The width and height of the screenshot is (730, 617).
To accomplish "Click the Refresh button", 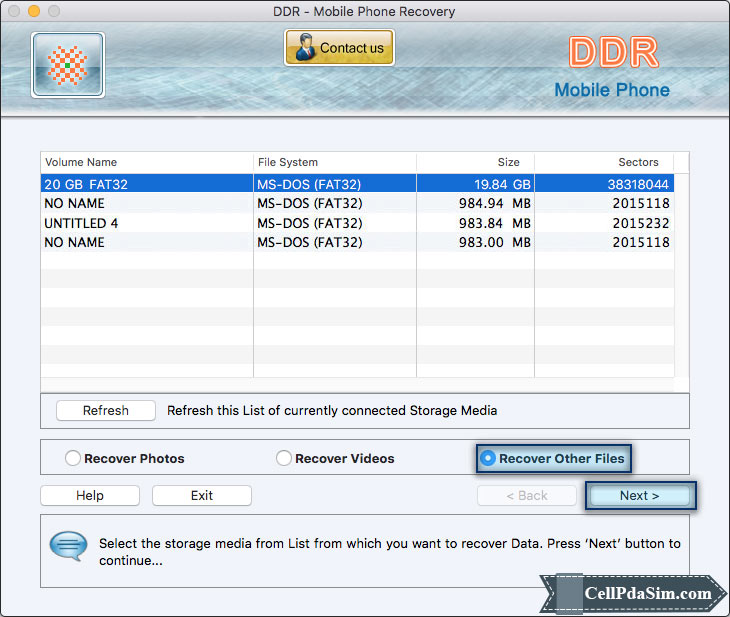I will [106, 410].
